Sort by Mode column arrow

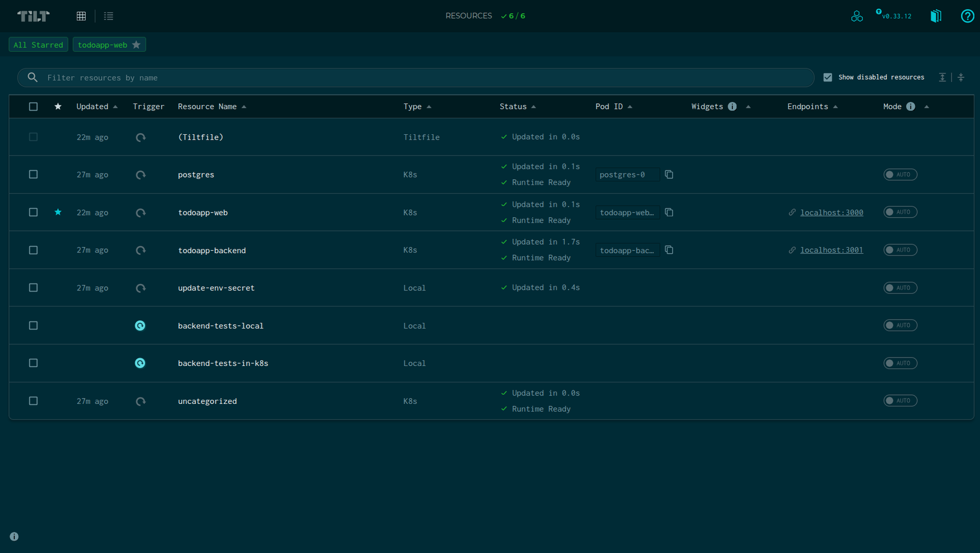(927, 107)
